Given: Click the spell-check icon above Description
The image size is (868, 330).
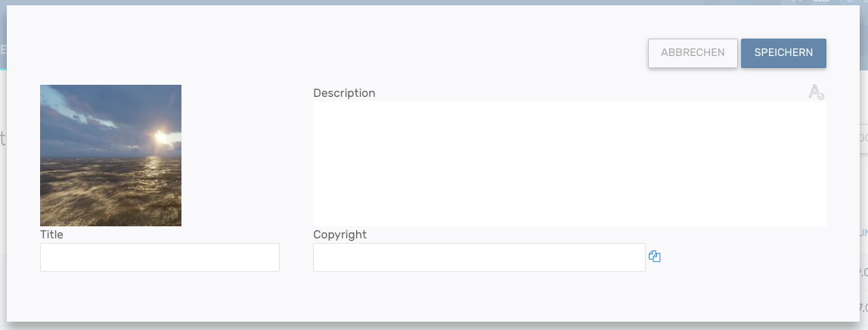Looking at the screenshot, I should coord(816,92).
